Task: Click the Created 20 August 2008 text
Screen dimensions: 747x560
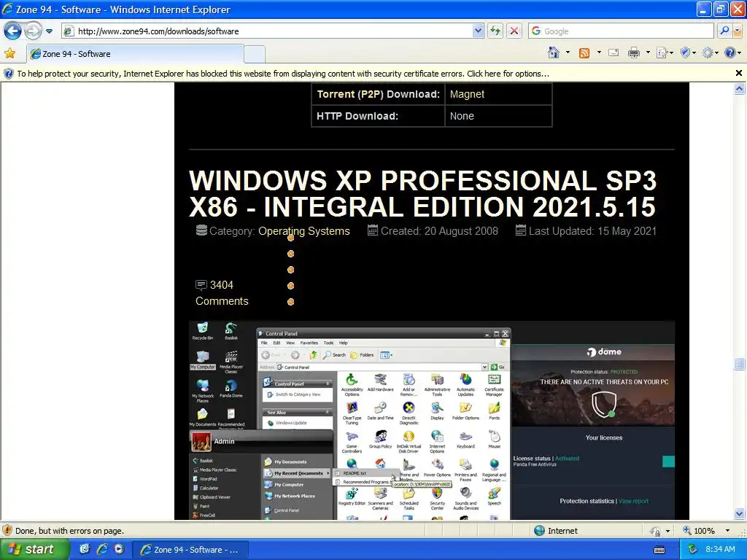Action: tap(438, 231)
